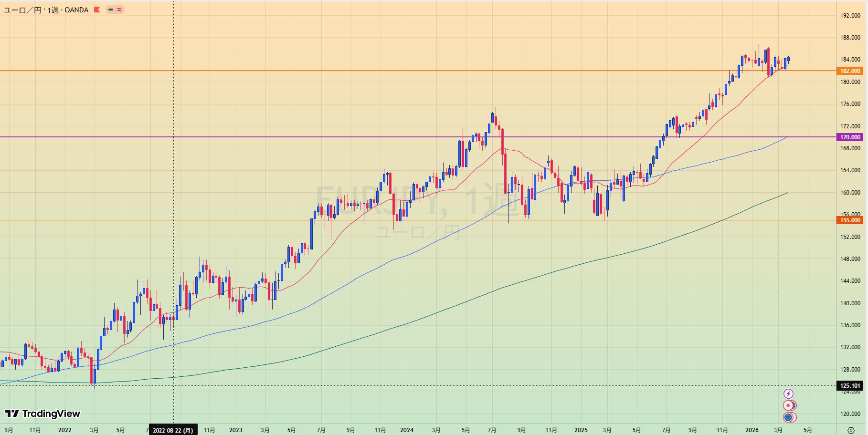Select the purple 170.000 price label
The width and height of the screenshot is (868, 435).
tap(850, 137)
